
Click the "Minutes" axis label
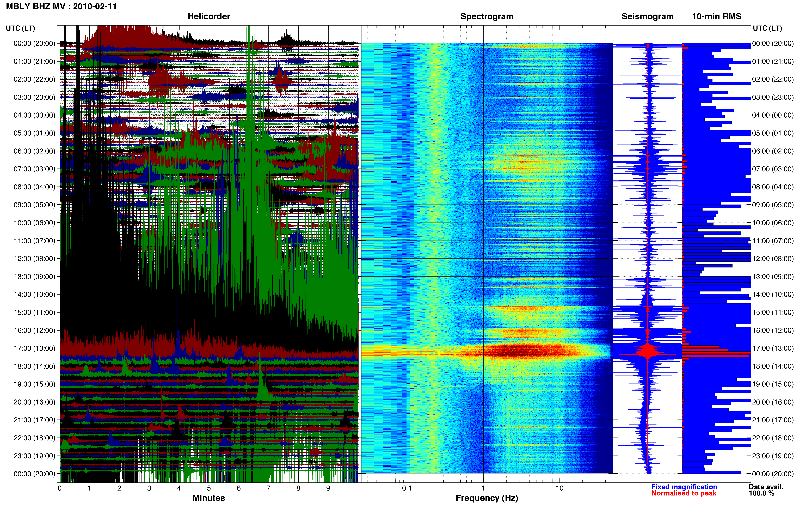[x=209, y=498]
